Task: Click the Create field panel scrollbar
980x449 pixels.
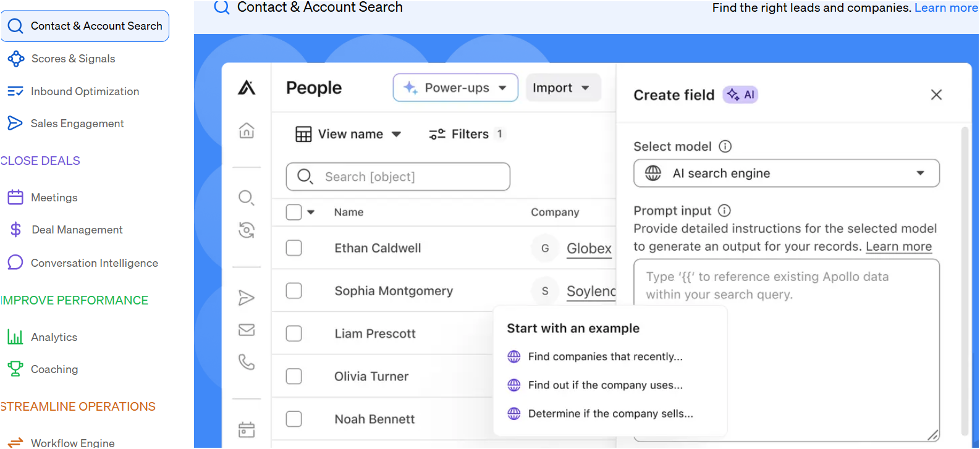Action: coord(965,281)
